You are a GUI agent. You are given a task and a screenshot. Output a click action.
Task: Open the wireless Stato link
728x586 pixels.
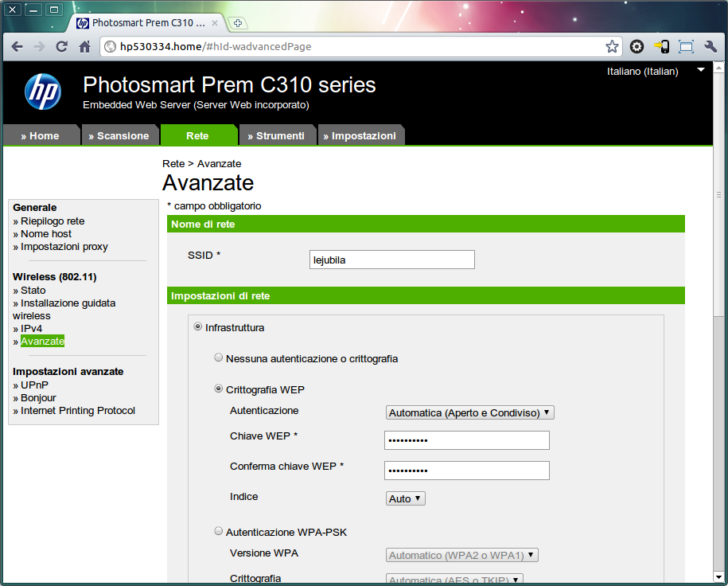pyautogui.click(x=33, y=291)
